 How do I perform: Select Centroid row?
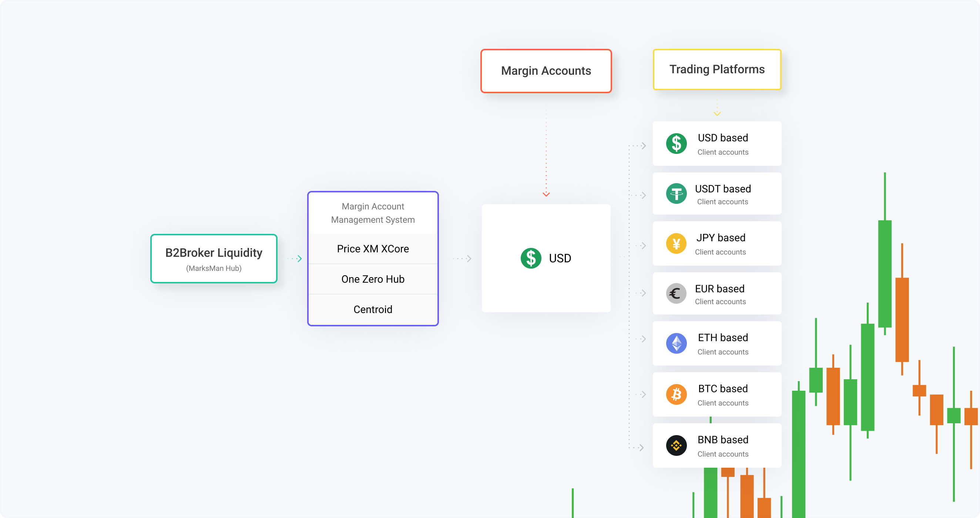pyautogui.click(x=373, y=310)
